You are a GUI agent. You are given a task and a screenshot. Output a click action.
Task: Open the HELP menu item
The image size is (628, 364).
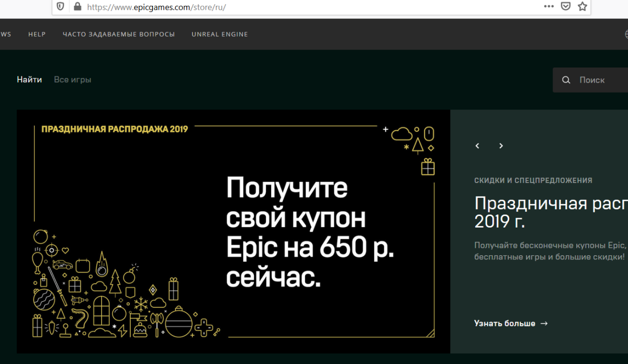[x=37, y=34]
